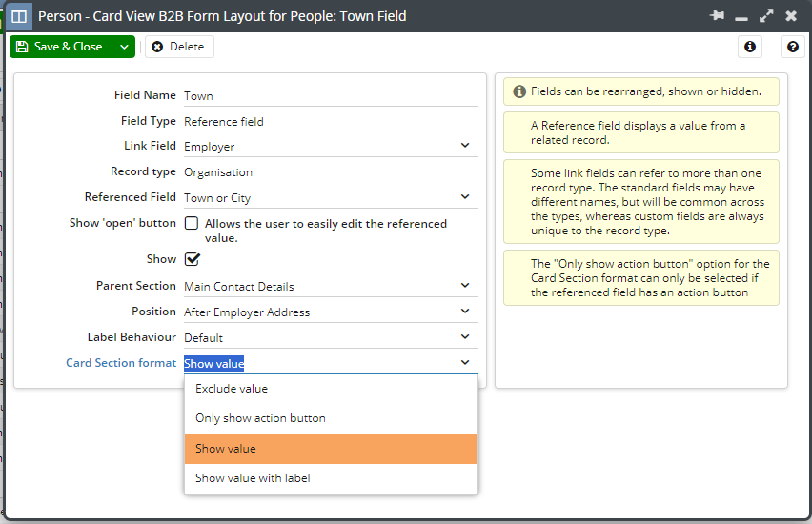Pin the dialog with the pin icon

tap(718, 15)
